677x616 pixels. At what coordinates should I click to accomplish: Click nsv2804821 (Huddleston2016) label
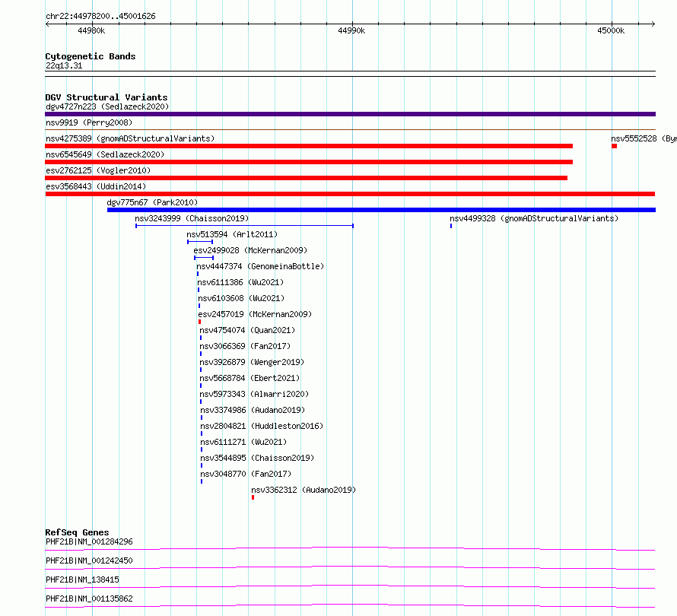coord(262,426)
